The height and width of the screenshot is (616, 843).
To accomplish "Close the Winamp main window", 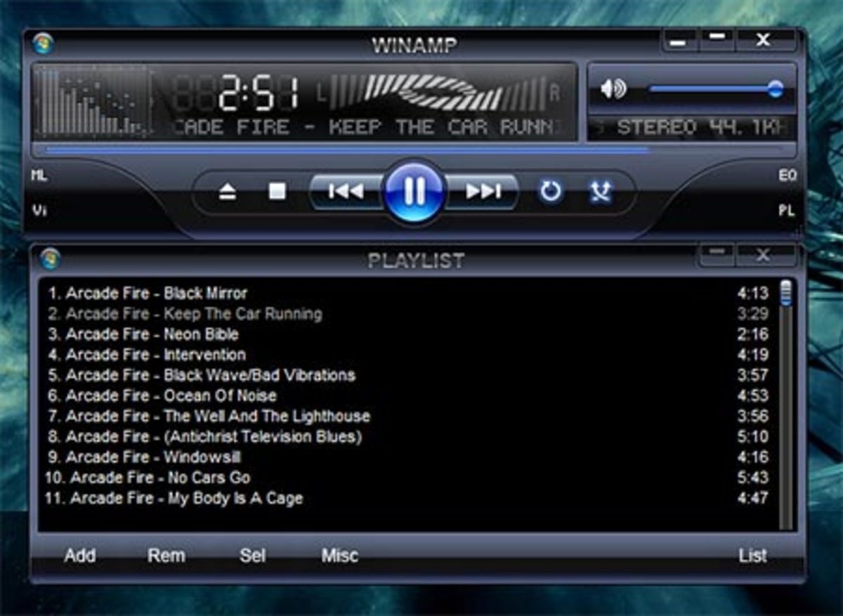I will 764,40.
